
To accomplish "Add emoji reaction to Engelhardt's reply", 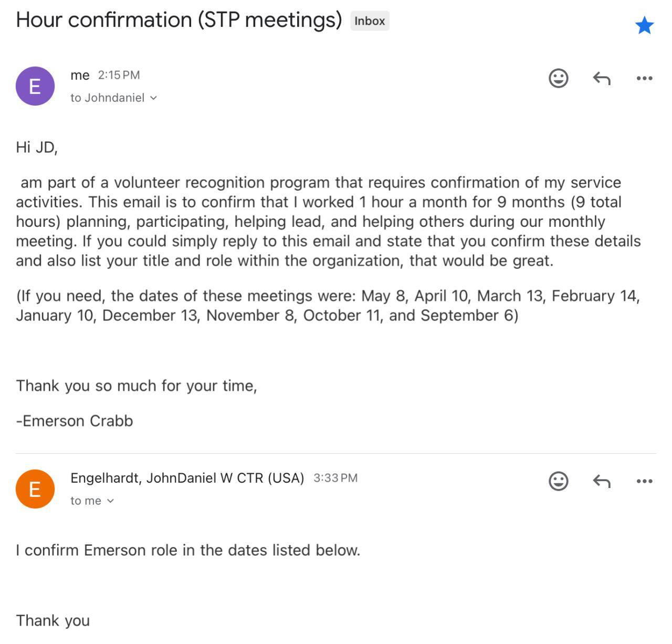I will point(558,481).
